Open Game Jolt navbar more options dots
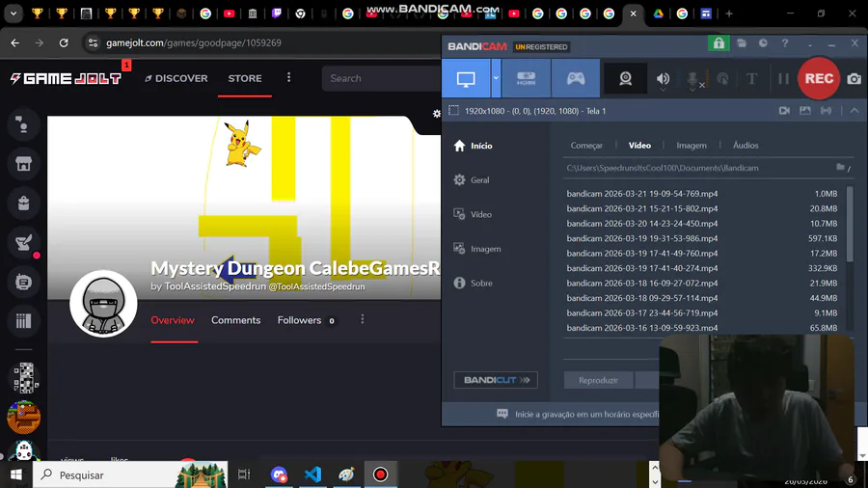The image size is (868, 488). pos(288,78)
